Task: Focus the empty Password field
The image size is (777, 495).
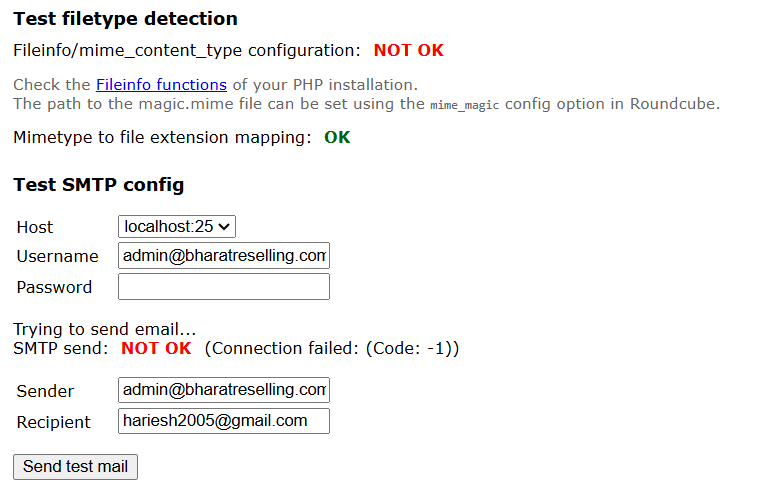Action: tap(223, 287)
